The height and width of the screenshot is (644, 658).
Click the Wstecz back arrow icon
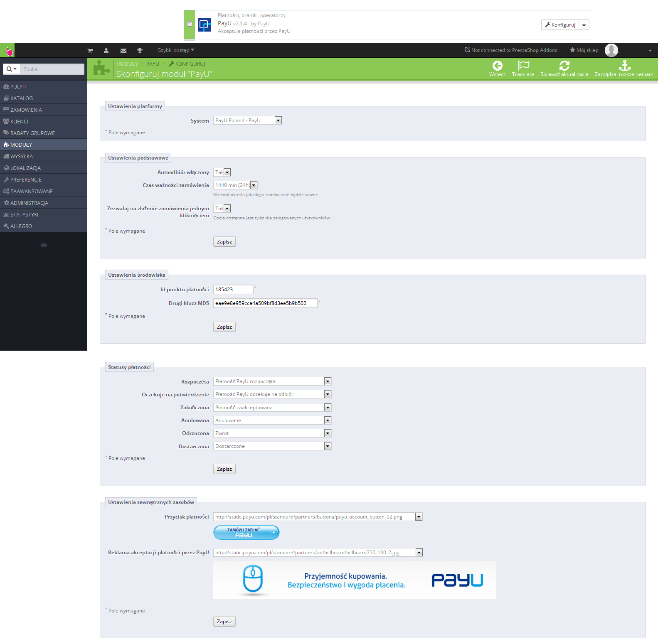[x=498, y=66]
